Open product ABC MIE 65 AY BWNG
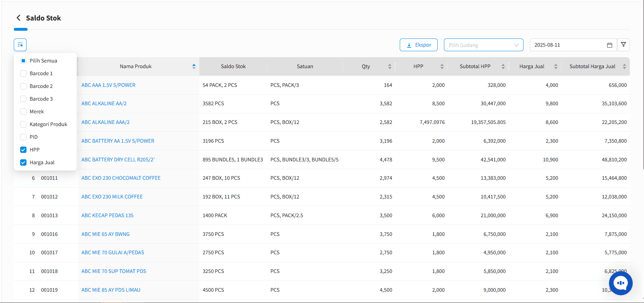 tap(105, 234)
